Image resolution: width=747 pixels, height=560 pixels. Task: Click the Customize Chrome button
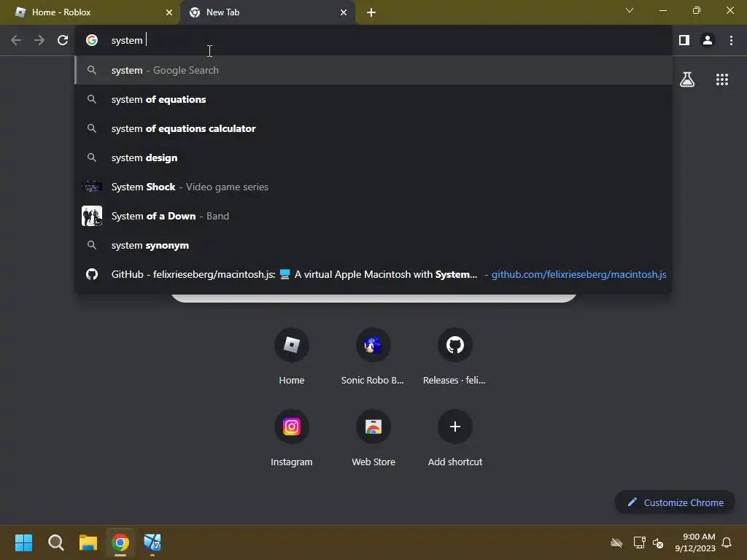(x=675, y=502)
